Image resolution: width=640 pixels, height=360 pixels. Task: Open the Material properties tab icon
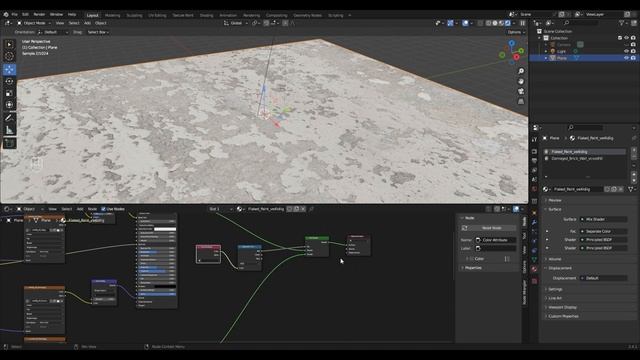534,269
